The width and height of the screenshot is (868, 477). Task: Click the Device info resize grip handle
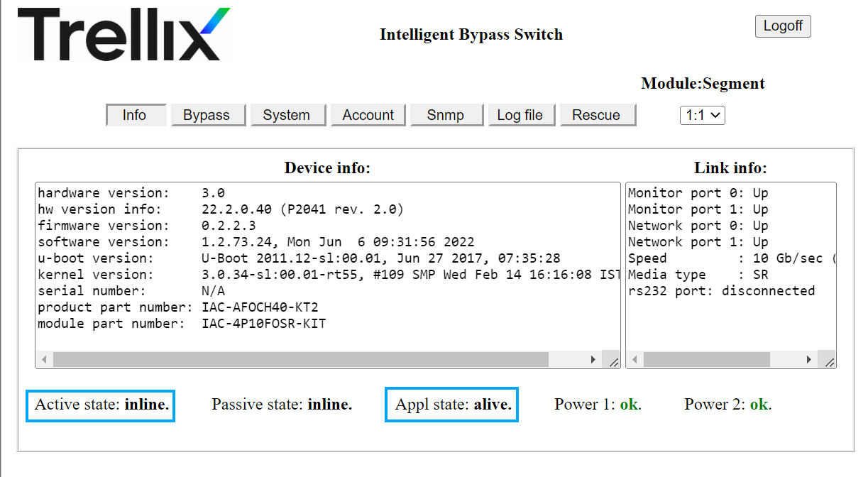(x=613, y=361)
